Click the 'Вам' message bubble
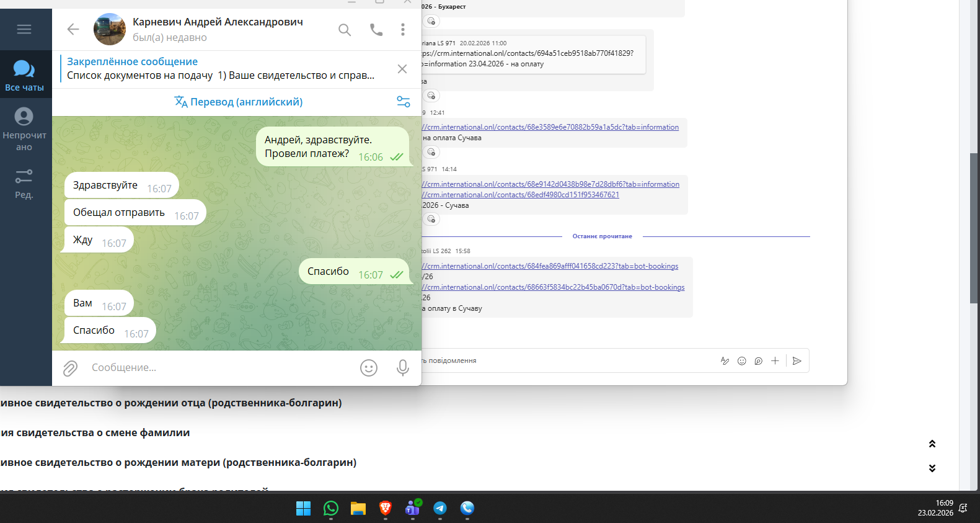This screenshot has width=980, height=523. point(99,303)
